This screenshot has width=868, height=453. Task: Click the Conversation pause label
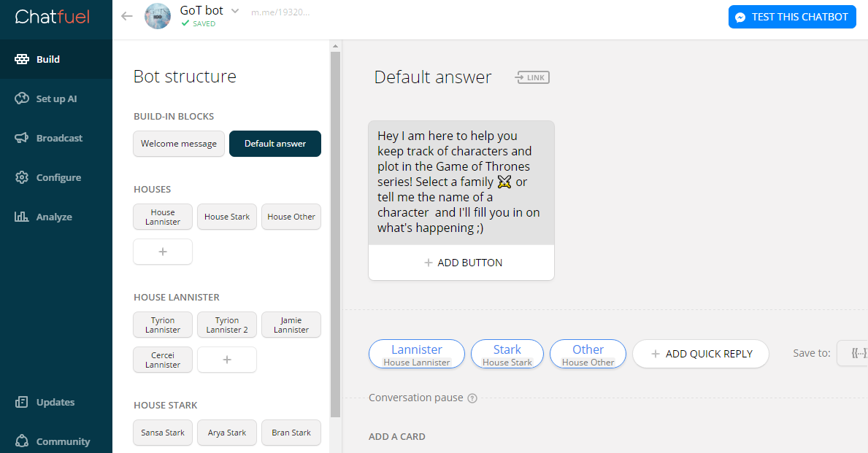click(x=415, y=398)
